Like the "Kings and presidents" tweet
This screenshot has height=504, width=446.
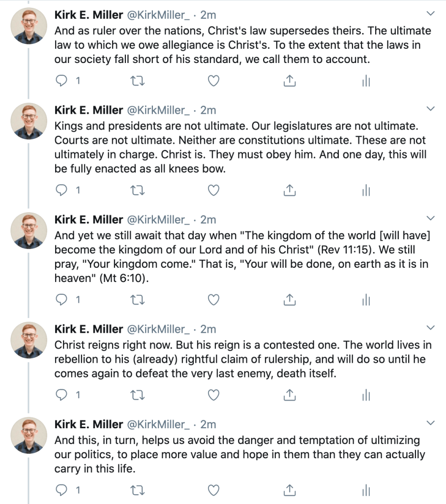point(213,190)
